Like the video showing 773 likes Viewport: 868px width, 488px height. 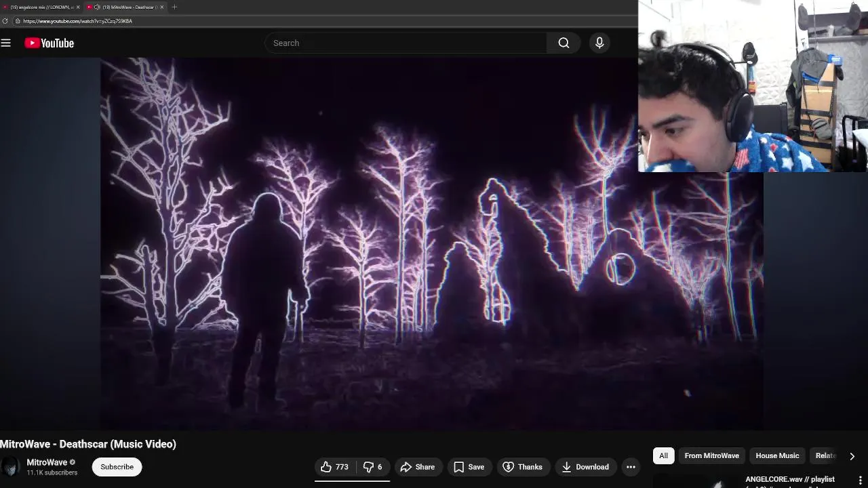pyautogui.click(x=335, y=466)
